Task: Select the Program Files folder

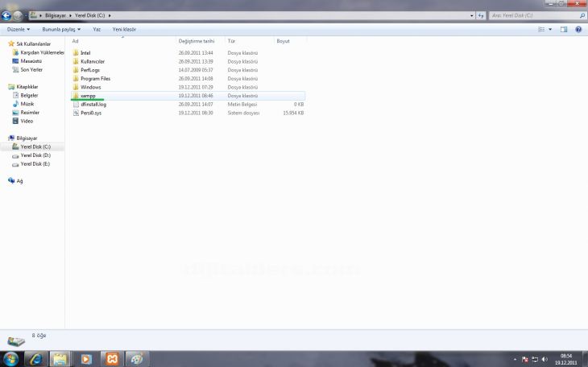Action: (x=95, y=79)
